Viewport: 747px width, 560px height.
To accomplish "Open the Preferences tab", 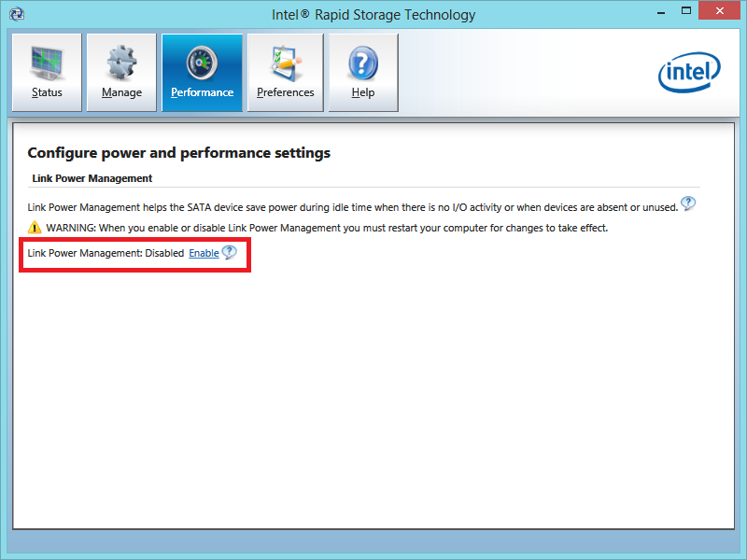I will pyautogui.click(x=286, y=73).
